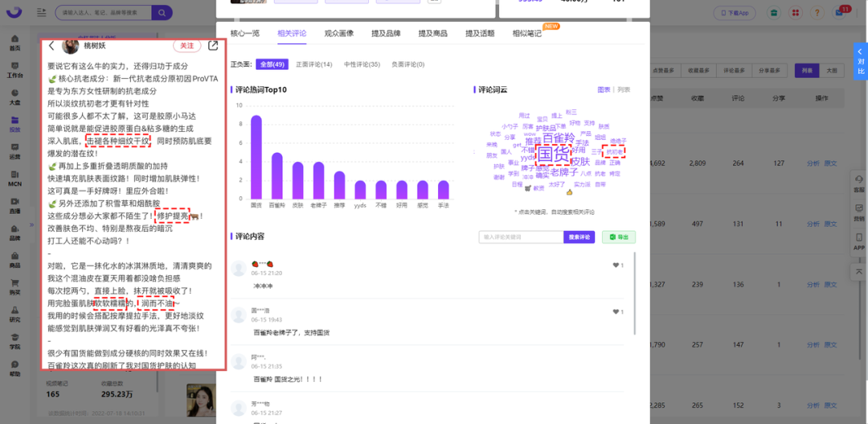The image size is (868, 424).
Task: Filter comments by 正面评论(14)
Action: 314,64
